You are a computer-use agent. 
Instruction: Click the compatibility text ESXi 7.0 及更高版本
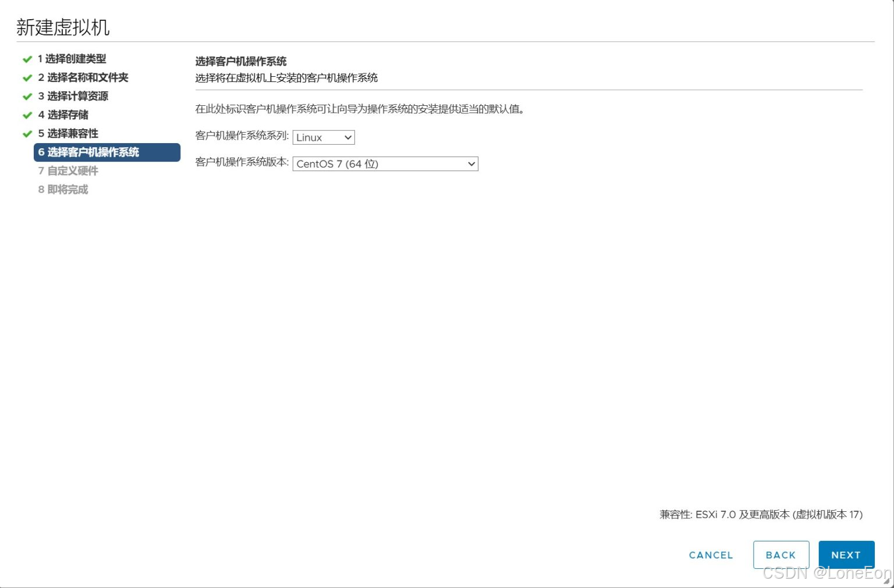click(x=761, y=514)
